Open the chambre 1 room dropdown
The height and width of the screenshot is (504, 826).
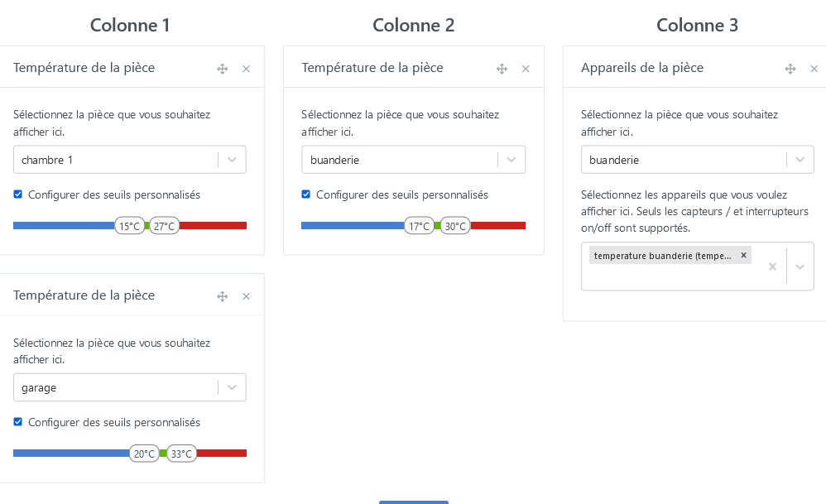tap(233, 160)
